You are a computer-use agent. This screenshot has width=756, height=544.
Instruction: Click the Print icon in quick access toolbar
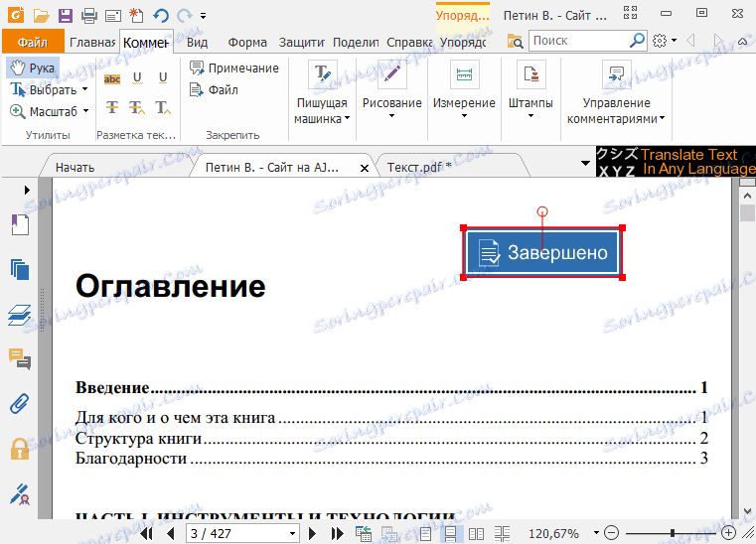tap(88, 16)
